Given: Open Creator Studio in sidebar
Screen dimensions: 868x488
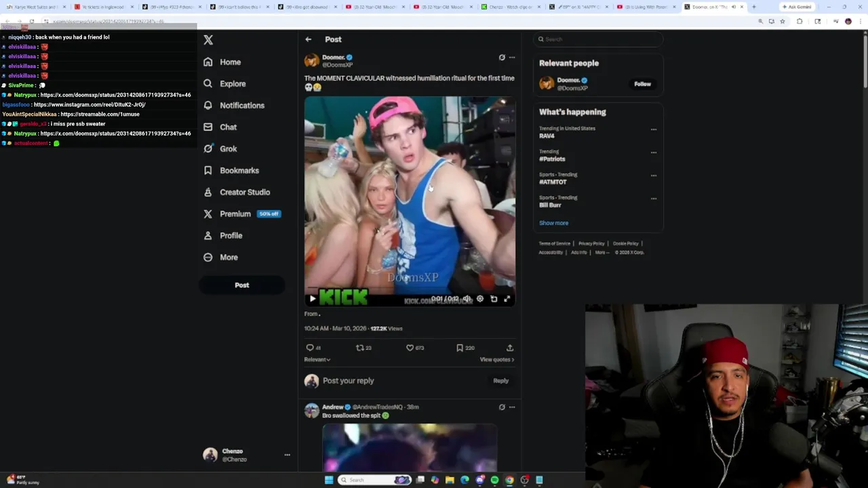Looking at the screenshot, I should [x=237, y=192].
